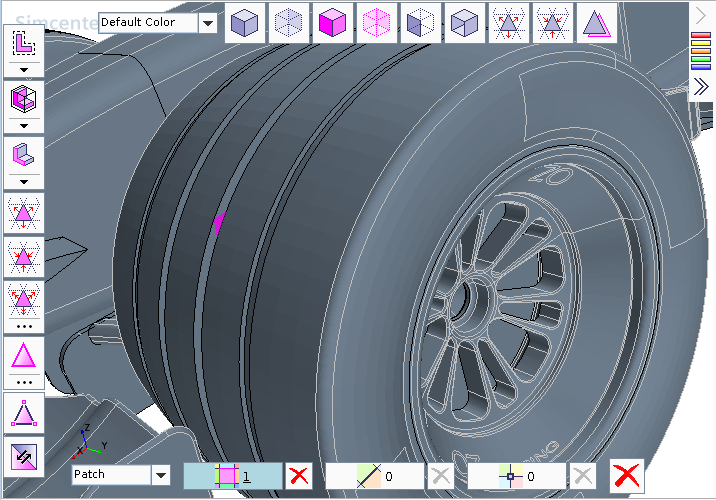This screenshot has width=716, height=500.
Task: Select the L-shaped selection tool icon
Action: point(23,42)
